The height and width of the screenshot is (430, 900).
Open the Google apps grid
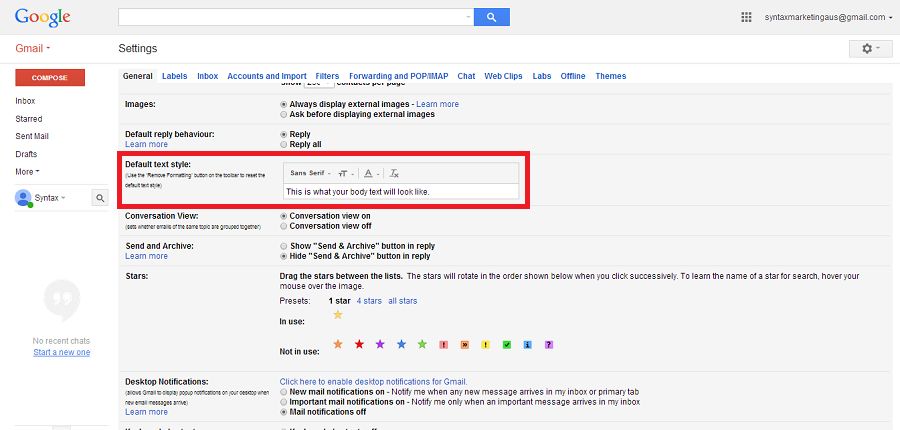[x=746, y=17]
